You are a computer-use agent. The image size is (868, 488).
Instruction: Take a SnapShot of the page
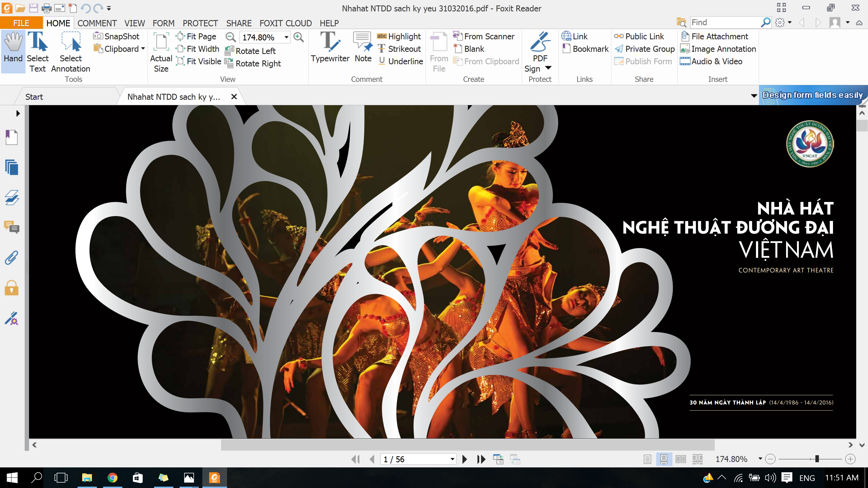pyautogui.click(x=116, y=36)
